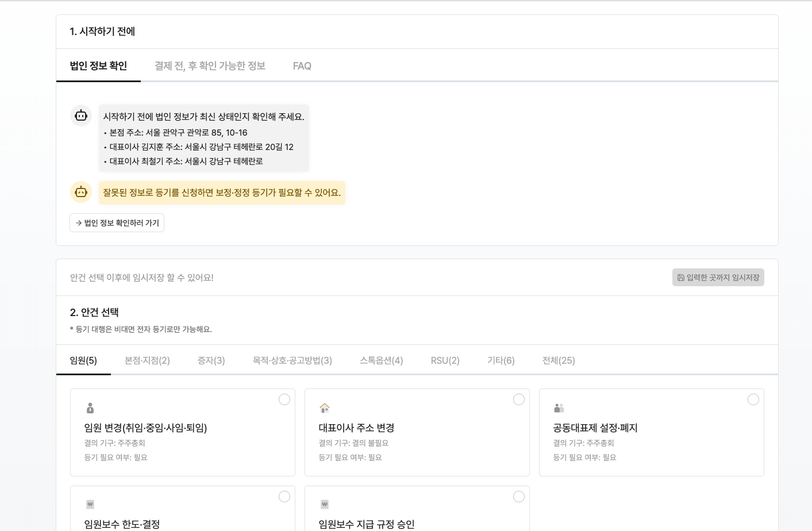Open the 증자(3) tab
Image resolution: width=812 pixels, height=531 pixels.
pos(211,360)
